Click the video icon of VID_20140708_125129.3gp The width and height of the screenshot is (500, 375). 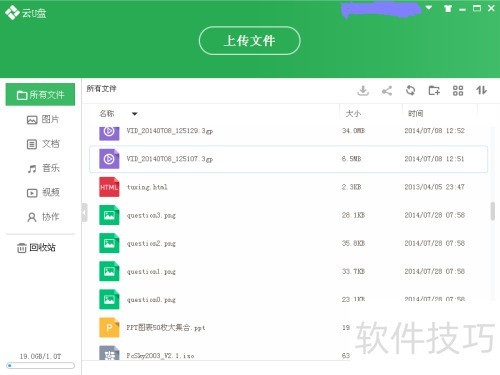pos(109,133)
